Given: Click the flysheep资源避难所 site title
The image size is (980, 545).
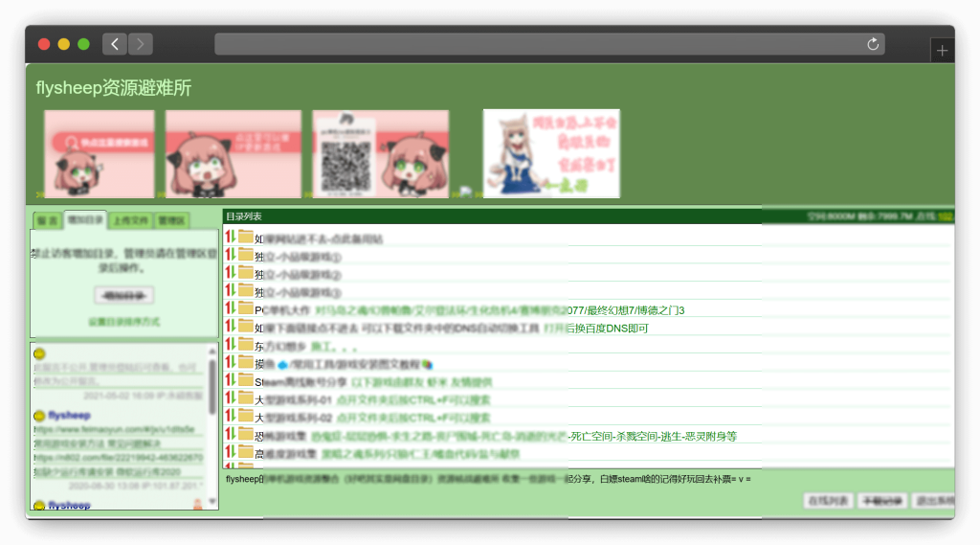Looking at the screenshot, I should (x=114, y=87).
